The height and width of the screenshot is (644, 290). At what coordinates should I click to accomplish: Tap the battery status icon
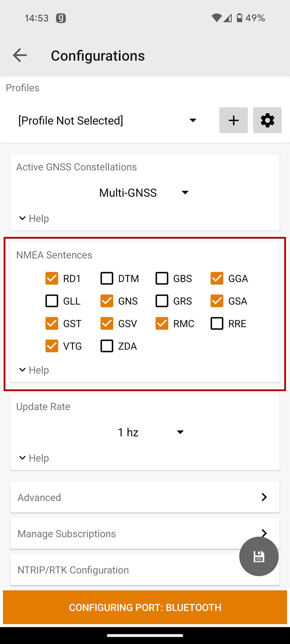pos(240,18)
